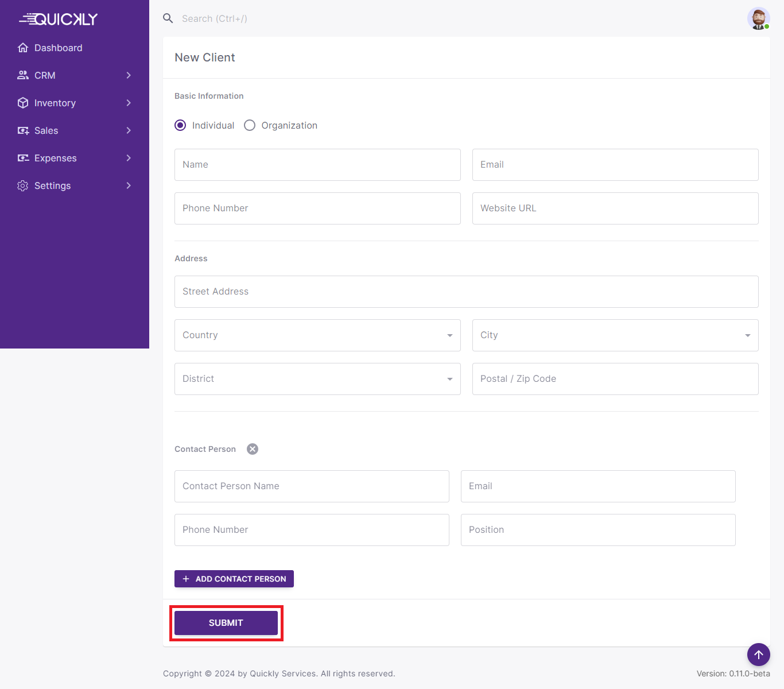
Task: Click into the Website URL field
Action: coord(615,208)
